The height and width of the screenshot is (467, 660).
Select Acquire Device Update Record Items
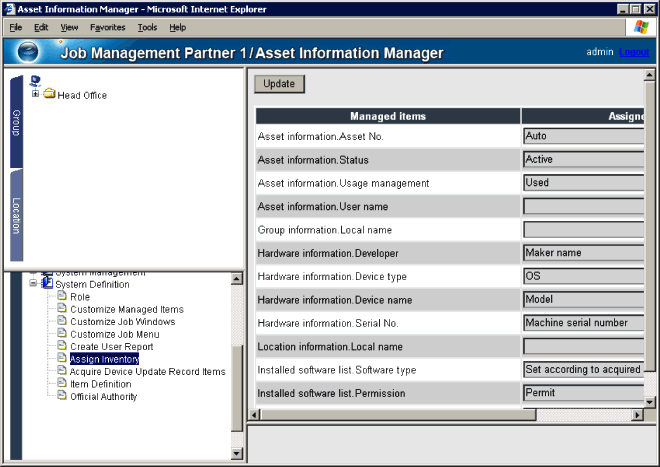click(147, 371)
